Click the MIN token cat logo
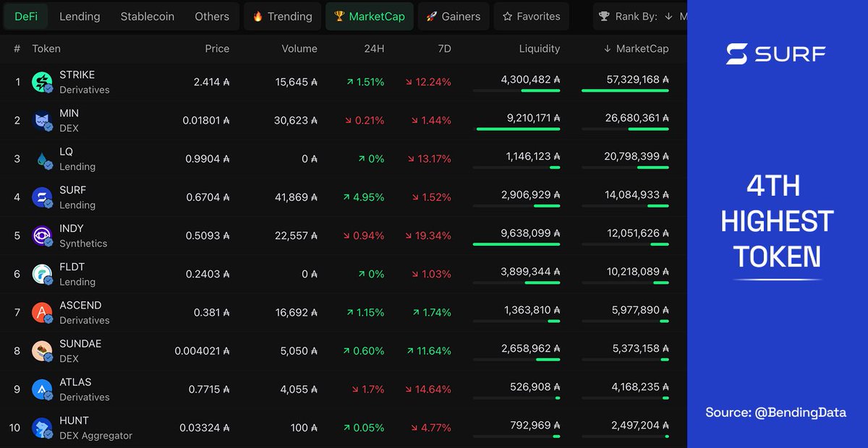Image resolution: width=868 pixels, height=448 pixels. tap(42, 121)
